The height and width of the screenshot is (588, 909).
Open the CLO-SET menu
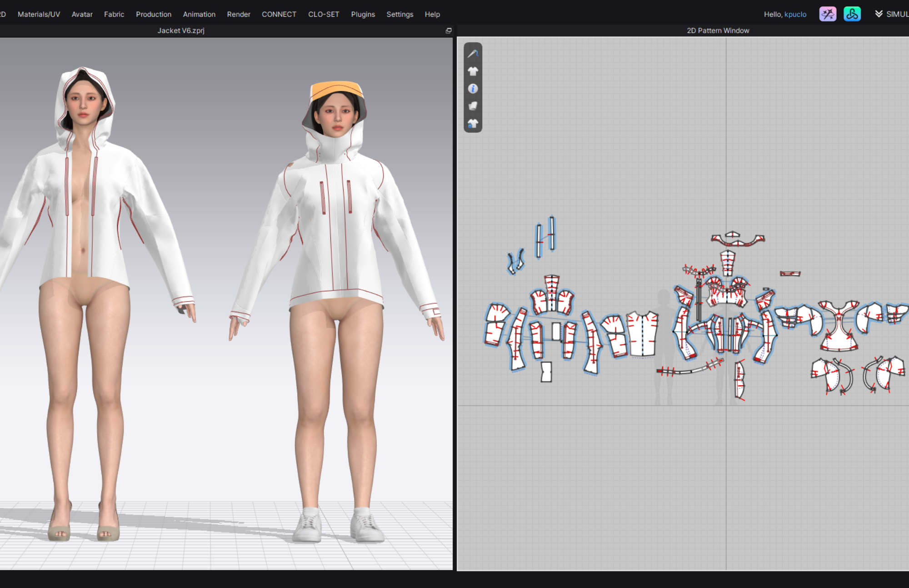(323, 14)
